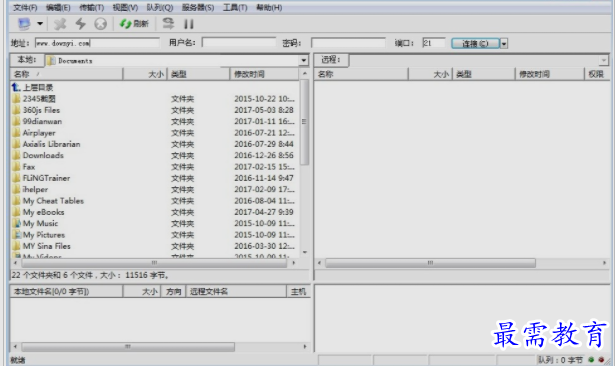Open the 服务器(S) menu
The width and height of the screenshot is (615, 366).
(x=198, y=7)
